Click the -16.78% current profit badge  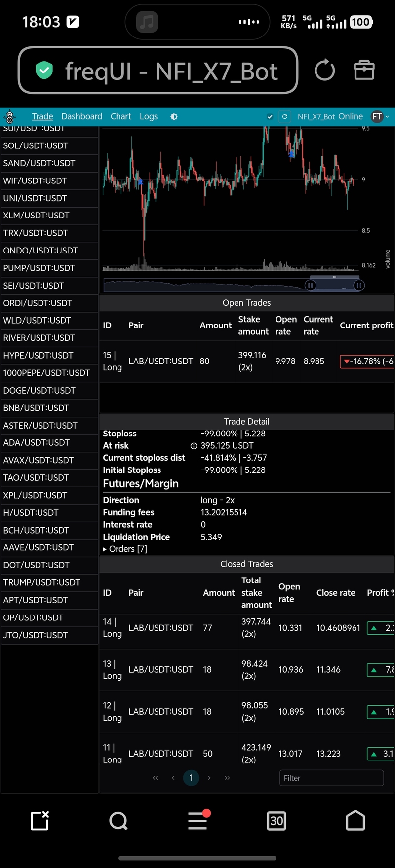[367, 362]
